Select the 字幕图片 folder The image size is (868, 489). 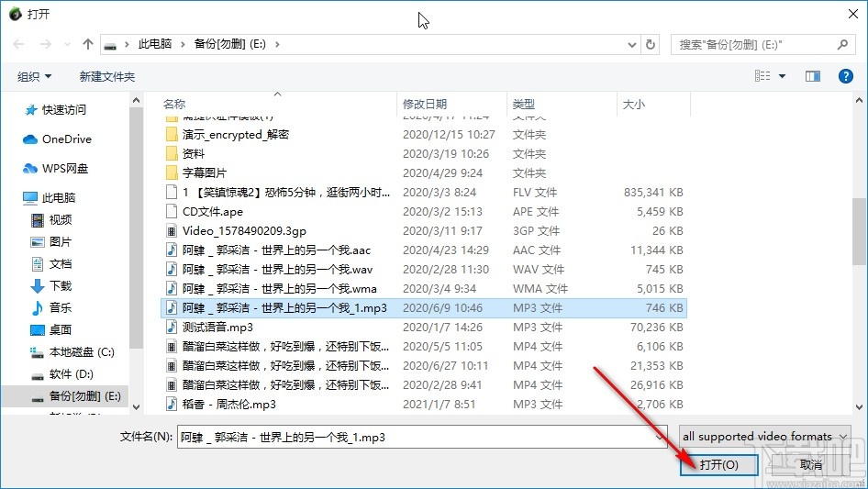point(205,172)
